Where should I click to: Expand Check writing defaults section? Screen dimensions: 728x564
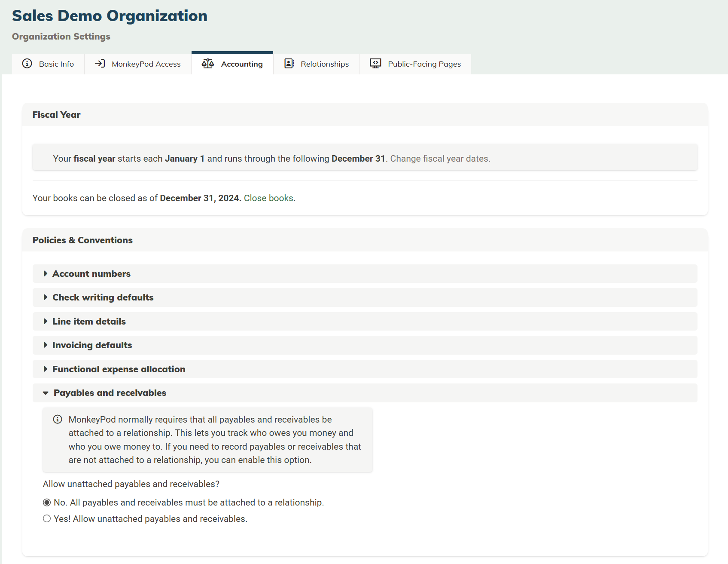coord(103,297)
